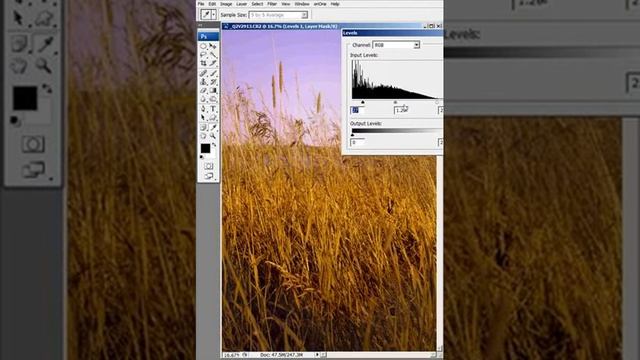Select the Notes tool

click(x=203, y=127)
